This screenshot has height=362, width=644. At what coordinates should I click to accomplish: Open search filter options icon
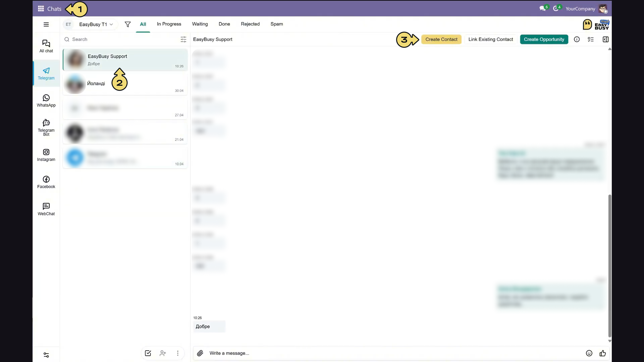click(x=183, y=40)
